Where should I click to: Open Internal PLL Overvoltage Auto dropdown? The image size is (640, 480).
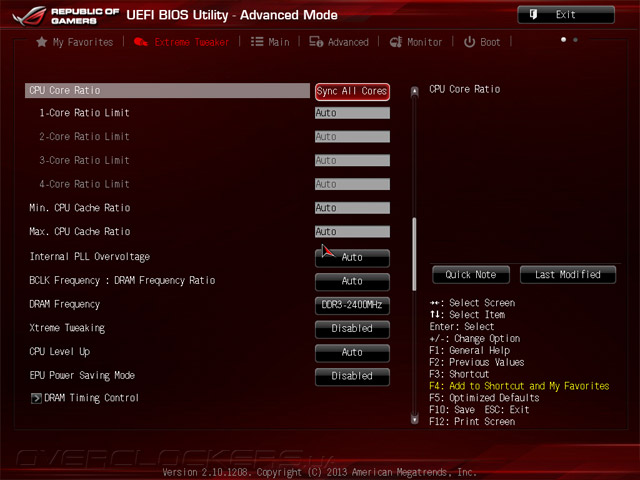click(352, 258)
